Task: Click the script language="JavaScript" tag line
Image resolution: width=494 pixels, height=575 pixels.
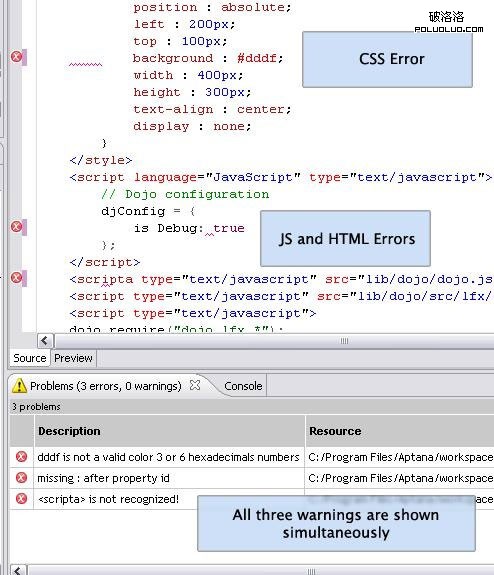Action: click(281, 177)
